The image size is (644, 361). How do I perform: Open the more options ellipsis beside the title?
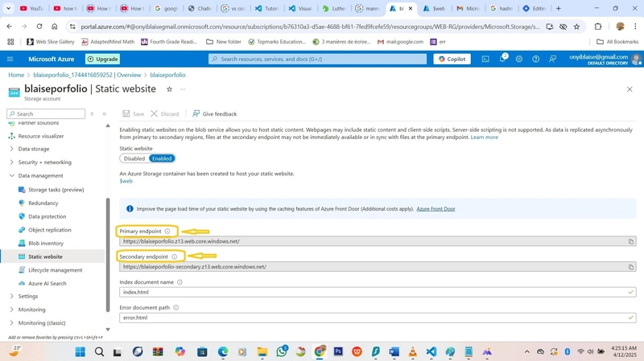point(183,89)
